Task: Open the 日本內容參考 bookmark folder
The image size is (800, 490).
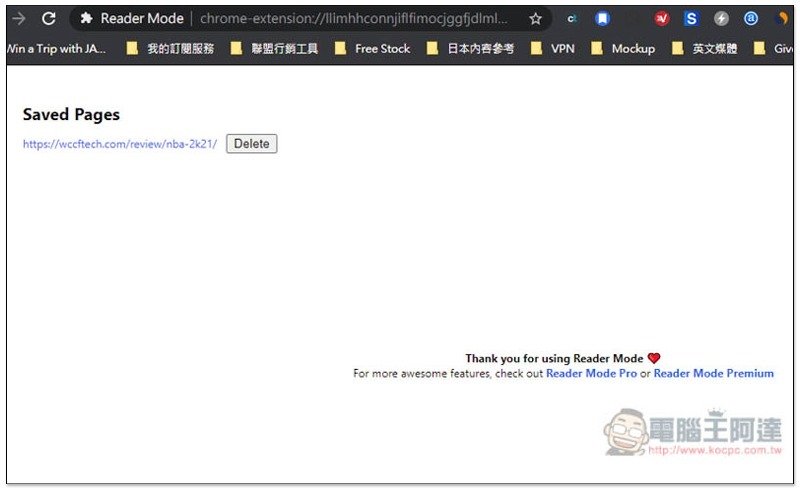Action: tap(470, 49)
